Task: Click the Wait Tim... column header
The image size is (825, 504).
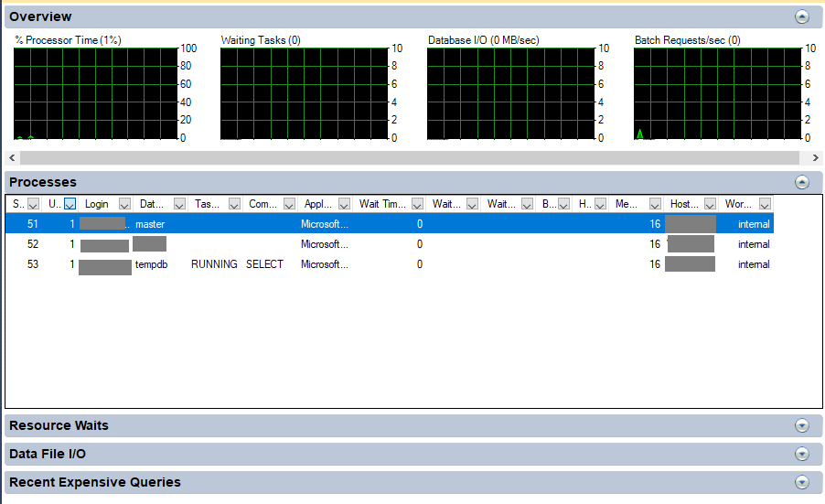Action: click(x=382, y=204)
